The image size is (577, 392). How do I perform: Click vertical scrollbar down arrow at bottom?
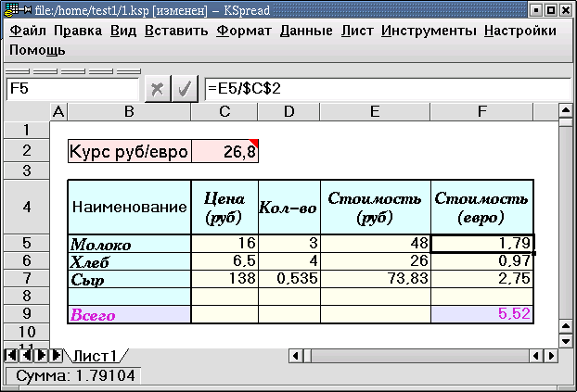click(x=566, y=341)
